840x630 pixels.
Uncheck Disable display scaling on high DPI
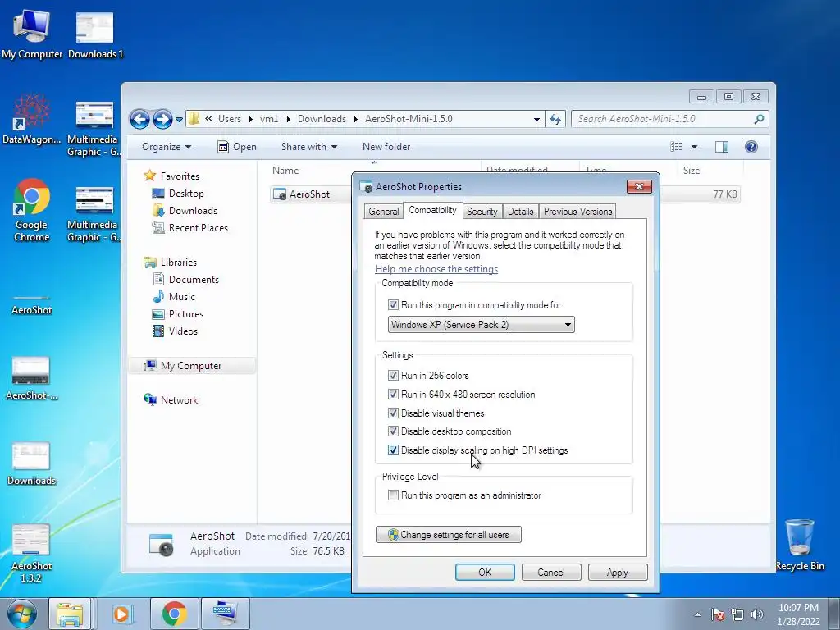393,450
